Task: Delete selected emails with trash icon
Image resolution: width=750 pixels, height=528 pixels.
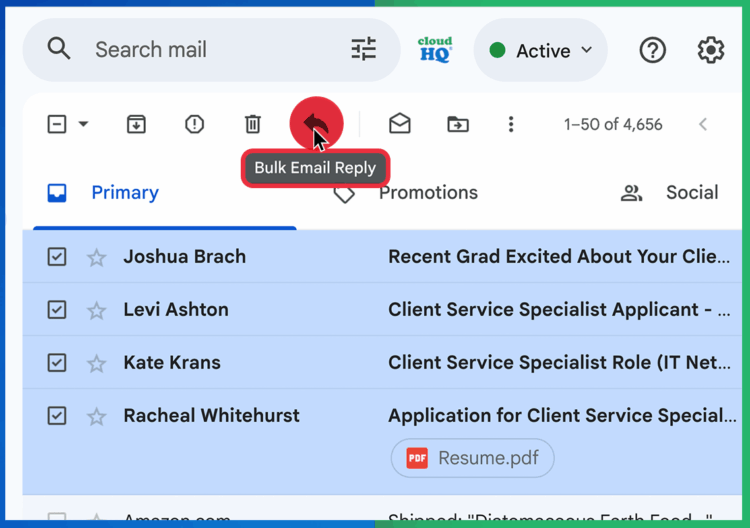Action: point(252,124)
